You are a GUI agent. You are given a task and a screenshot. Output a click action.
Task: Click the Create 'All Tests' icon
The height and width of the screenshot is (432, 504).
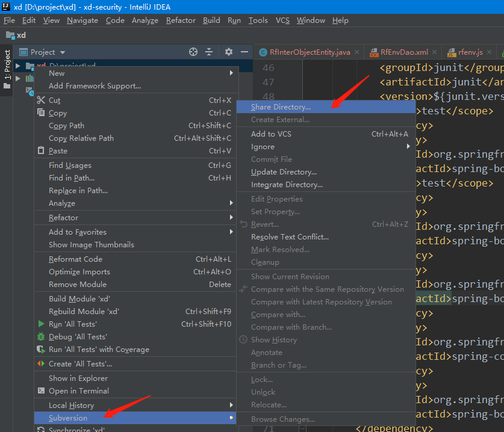coord(41,363)
